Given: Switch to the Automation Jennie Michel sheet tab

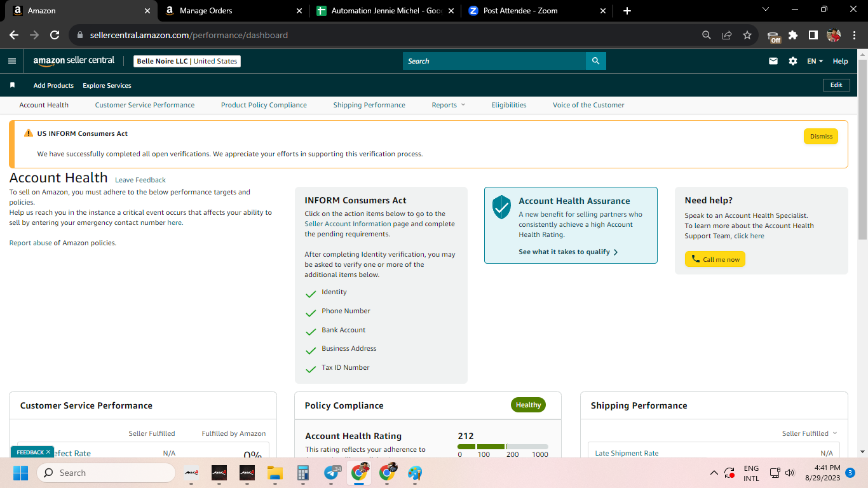Looking at the screenshot, I should 384,11.
